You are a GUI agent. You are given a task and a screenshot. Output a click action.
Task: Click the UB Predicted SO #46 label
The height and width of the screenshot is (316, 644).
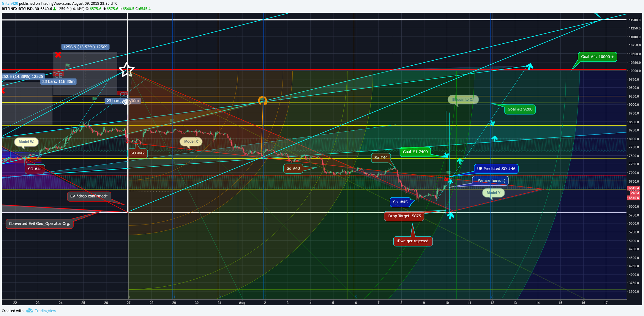point(496,169)
